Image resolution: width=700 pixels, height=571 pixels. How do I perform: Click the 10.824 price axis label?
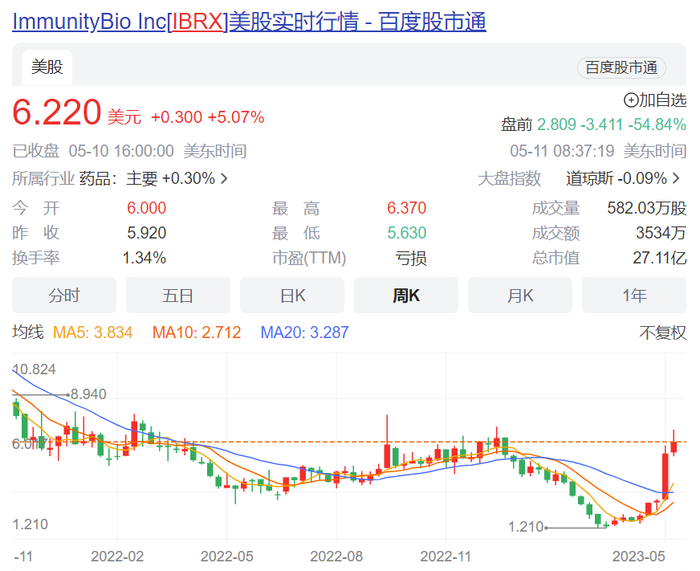tap(34, 370)
